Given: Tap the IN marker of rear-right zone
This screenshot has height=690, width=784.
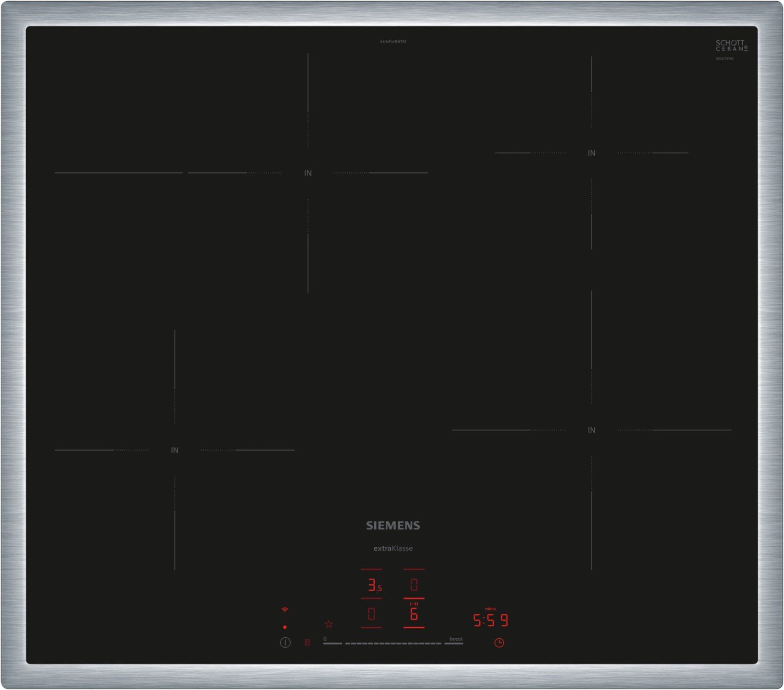Looking at the screenshot, I should coord(592,153).
